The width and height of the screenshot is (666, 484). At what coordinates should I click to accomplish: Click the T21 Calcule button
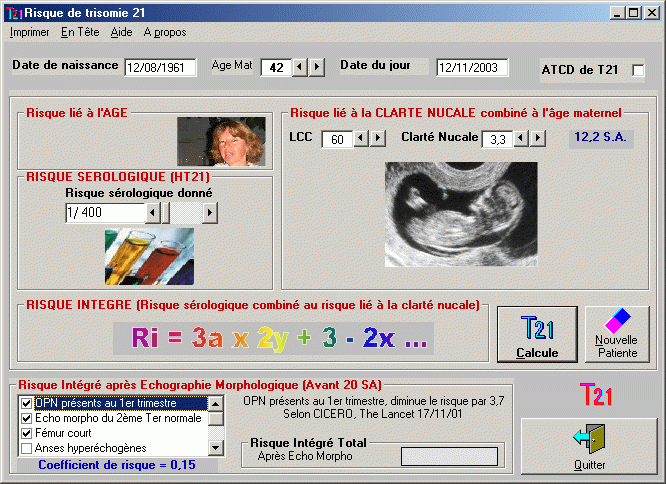(537, 334)
